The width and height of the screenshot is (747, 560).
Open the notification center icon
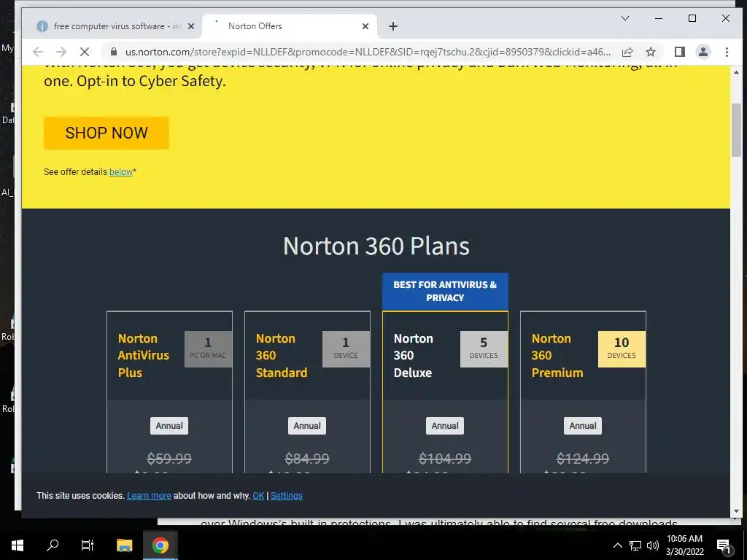coord(723,546)
